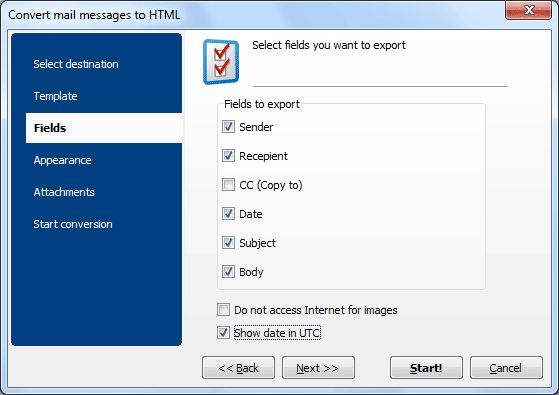The height and width of the screenshot is (395, 559).
Task: Open the Template step
Action: pos(56,96)
